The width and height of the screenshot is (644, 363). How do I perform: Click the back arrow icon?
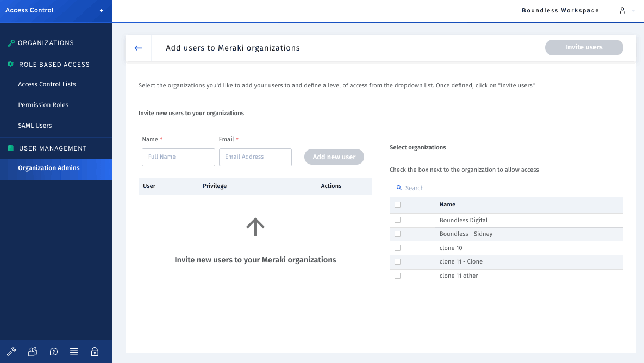tap(139, 48)
